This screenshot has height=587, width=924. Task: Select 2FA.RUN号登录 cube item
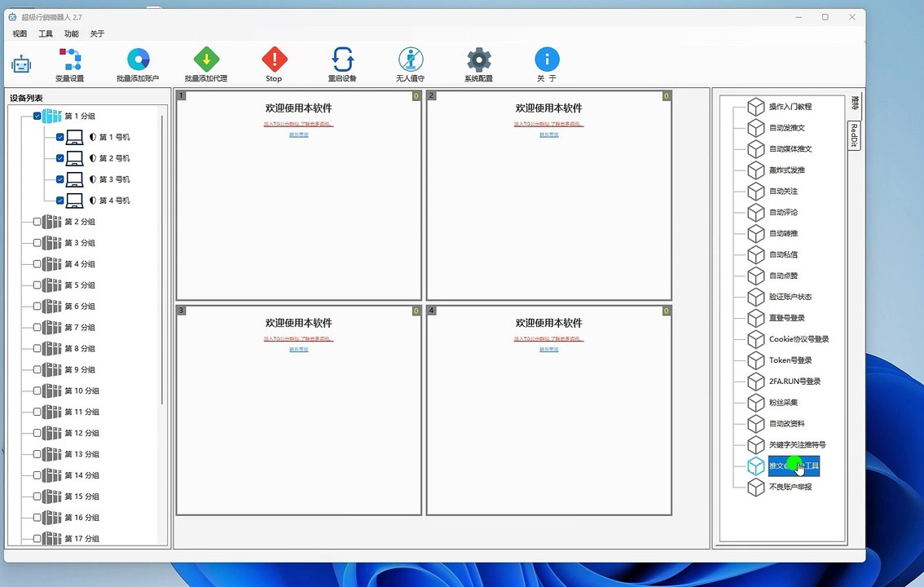[784, 382]
